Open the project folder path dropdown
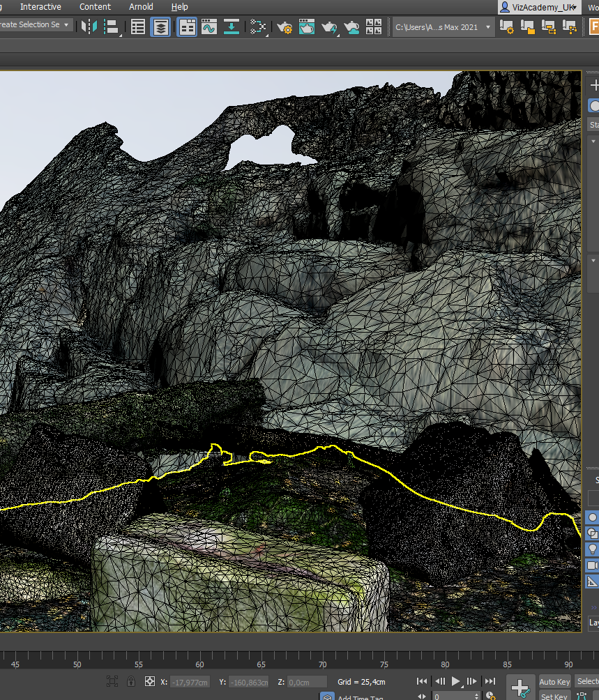The width and height of the screenshot is (599, 700). pyautogui.click(x=486, y=26)
